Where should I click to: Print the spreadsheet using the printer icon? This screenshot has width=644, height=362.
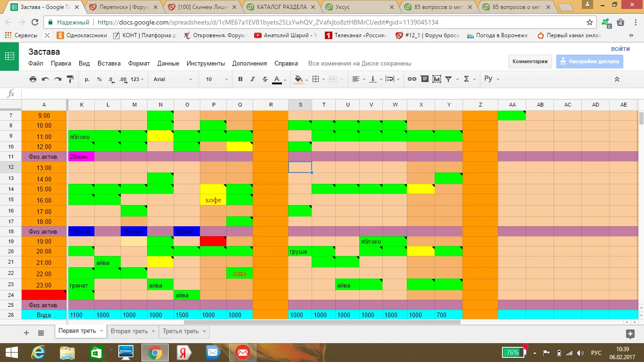click(33, 79)
